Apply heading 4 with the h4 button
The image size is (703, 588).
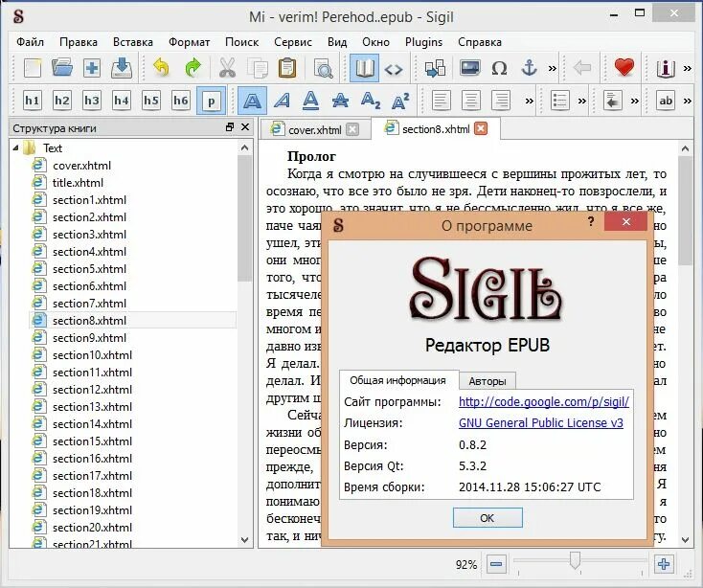122,101
